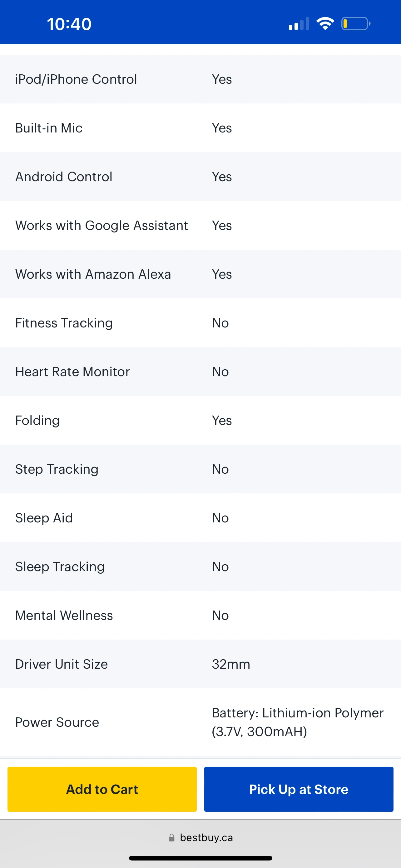Tap the Built-in Mic row label
The height and width of the screenshot is (868, 401).
49,128
